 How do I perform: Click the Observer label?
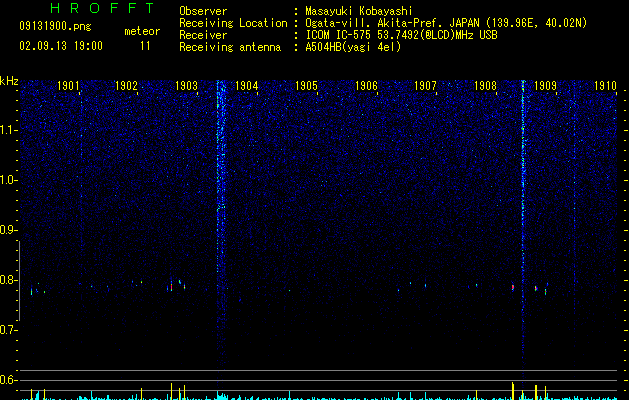point(203,11)
